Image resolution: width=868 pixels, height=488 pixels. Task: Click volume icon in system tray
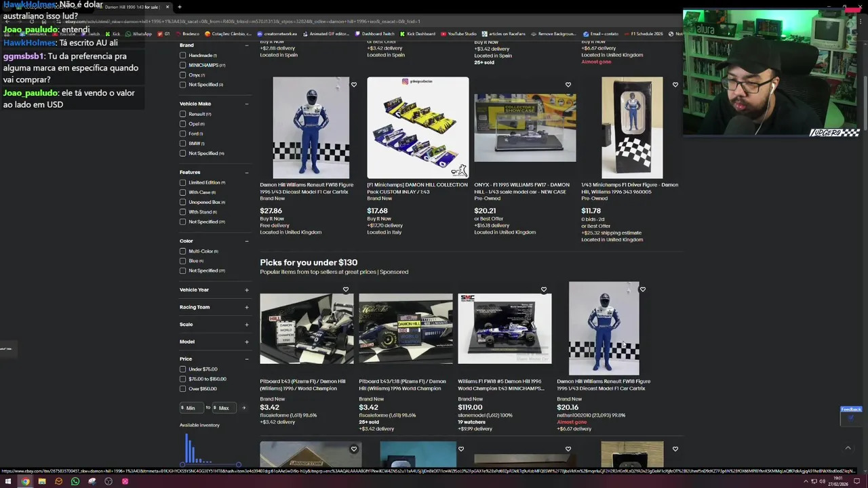(823, 481)
